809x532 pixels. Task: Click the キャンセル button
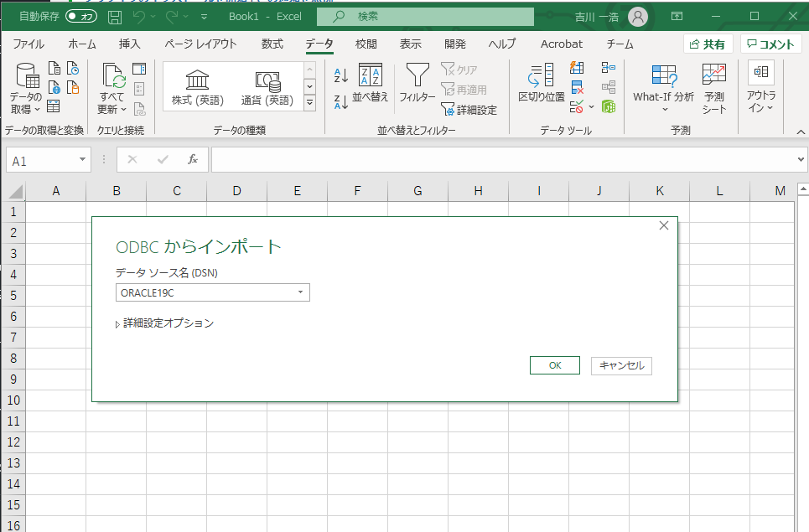point(621,365)
